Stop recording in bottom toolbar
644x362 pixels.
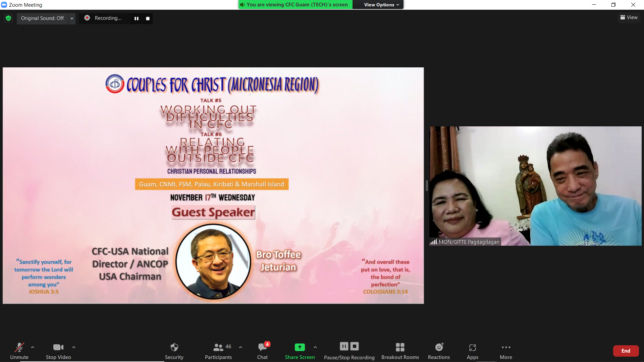tap(355, 346)
